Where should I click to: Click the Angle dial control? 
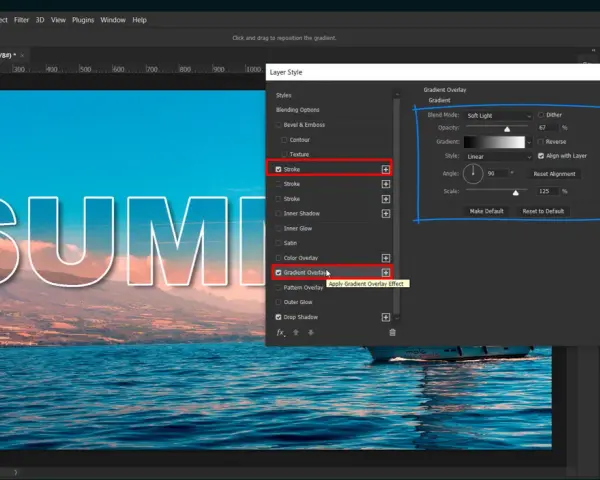(473, 173)
